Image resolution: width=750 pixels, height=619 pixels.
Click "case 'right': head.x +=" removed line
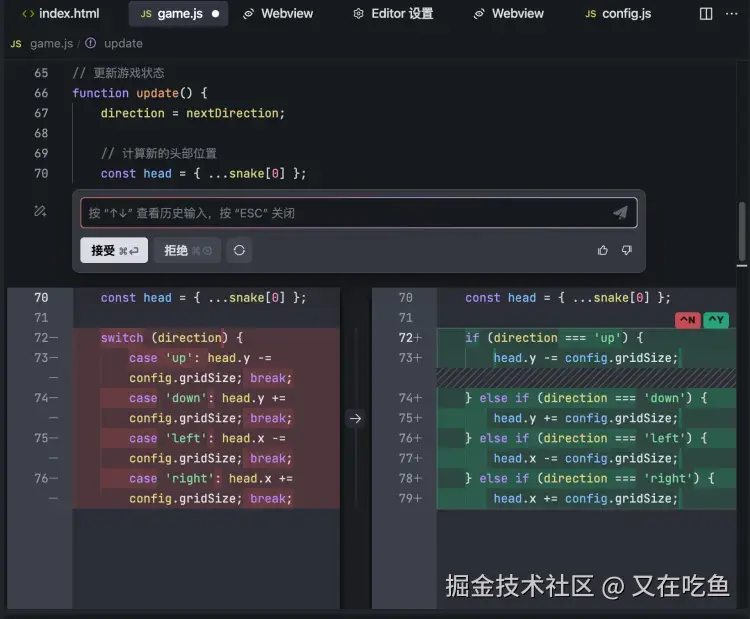pos(210,478)
